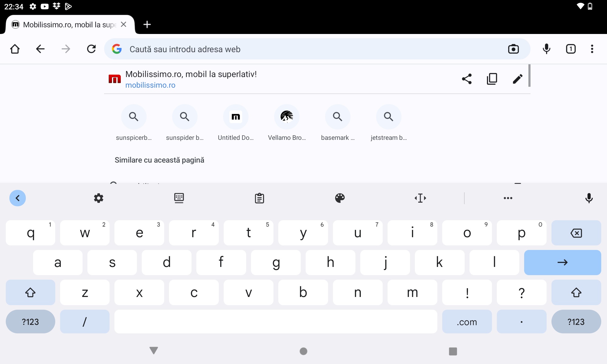
Task: Tap the Google Lens camera icon
Action: [x=513, y=49]
